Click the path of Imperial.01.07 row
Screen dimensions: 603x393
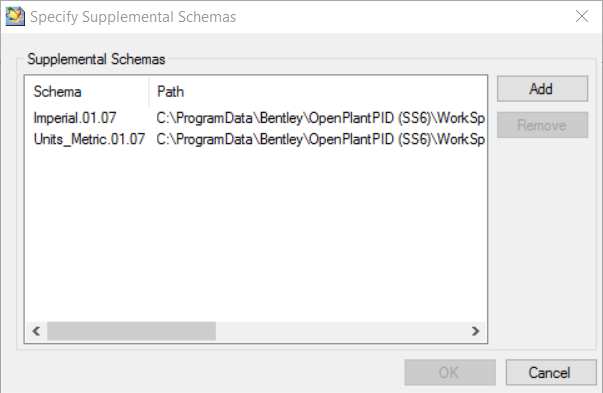click(x=321, y=118)
